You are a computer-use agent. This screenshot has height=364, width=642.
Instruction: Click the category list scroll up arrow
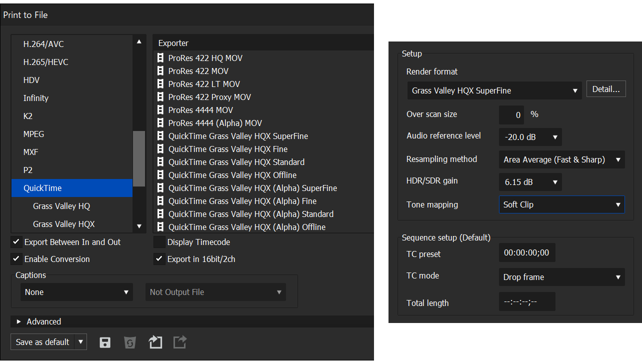click(139, 42)
